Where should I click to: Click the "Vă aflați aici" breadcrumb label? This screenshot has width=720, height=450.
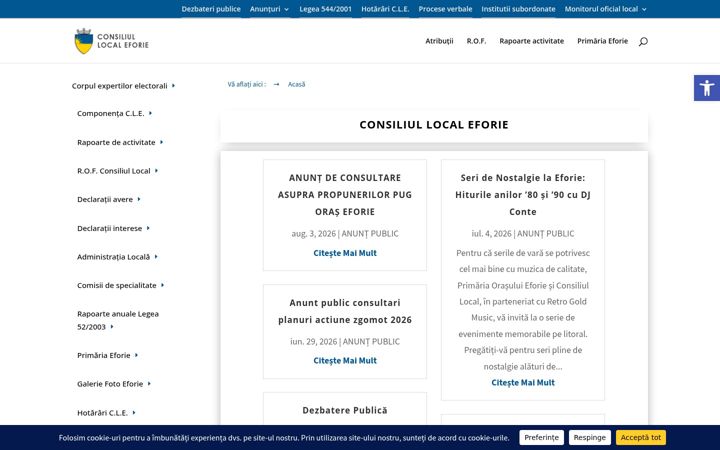coord(247,84)
